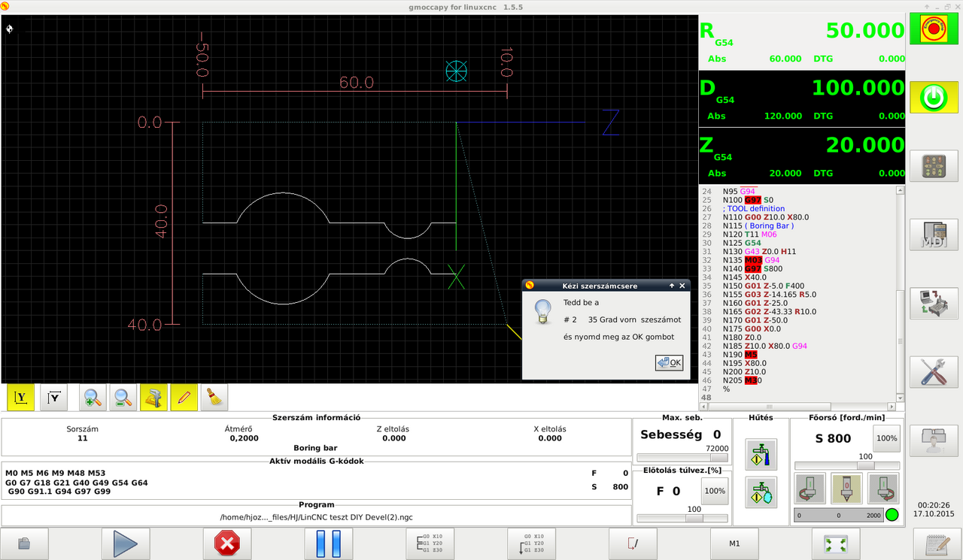Screen dimensions: 963x560
Task: Open MDI mode from the right sidebar
Action: 934,235
